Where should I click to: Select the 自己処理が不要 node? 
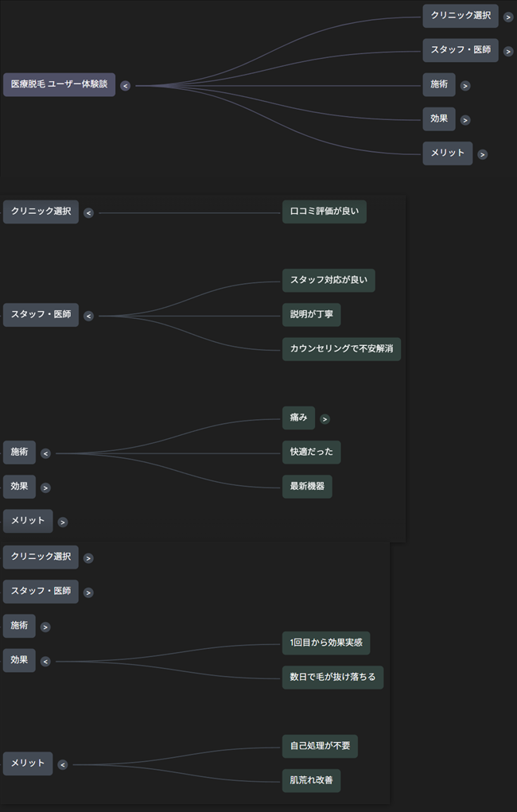pyautogui.click(x=320, y=747)
